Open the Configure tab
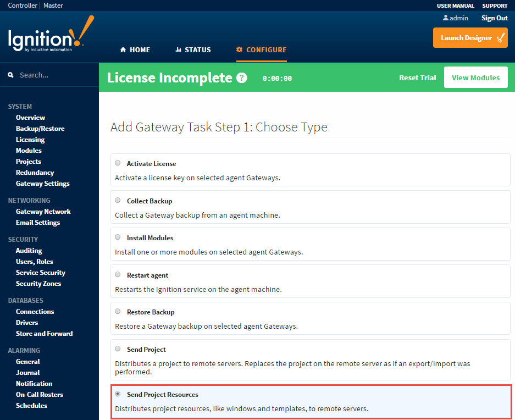Viewport: 515px width, 420px height. click(x=262, y=50)
